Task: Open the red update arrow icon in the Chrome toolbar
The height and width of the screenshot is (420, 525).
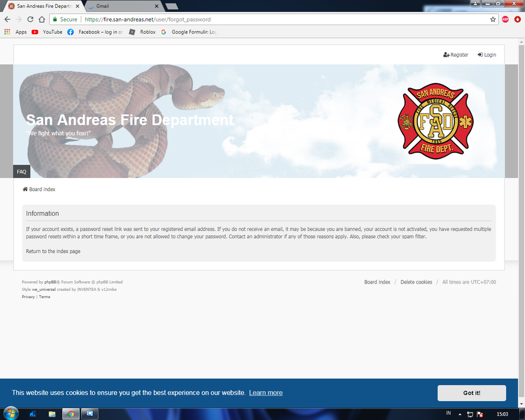Action: click(517, 19)
